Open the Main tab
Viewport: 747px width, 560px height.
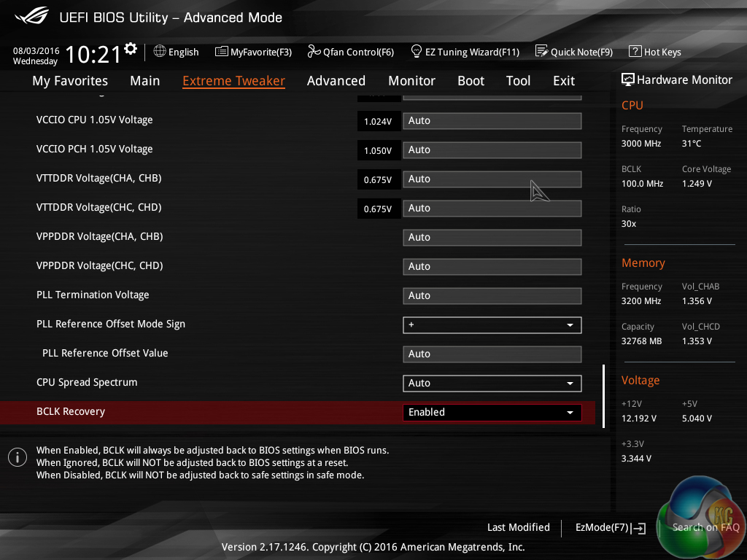point(145,81)
